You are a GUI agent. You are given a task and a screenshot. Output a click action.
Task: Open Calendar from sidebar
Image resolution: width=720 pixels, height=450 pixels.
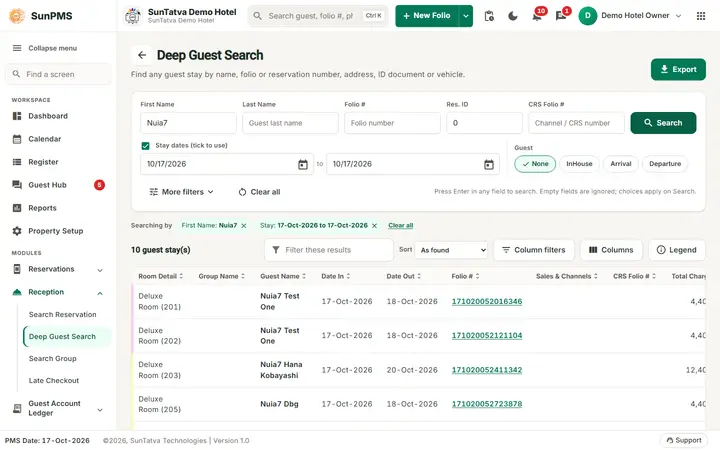click(58, 139)
